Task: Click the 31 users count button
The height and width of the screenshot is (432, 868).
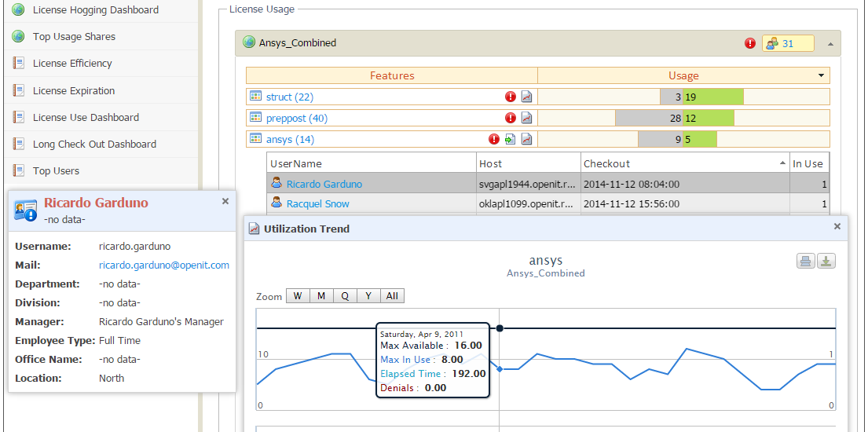Action: [x=788, y=43]
